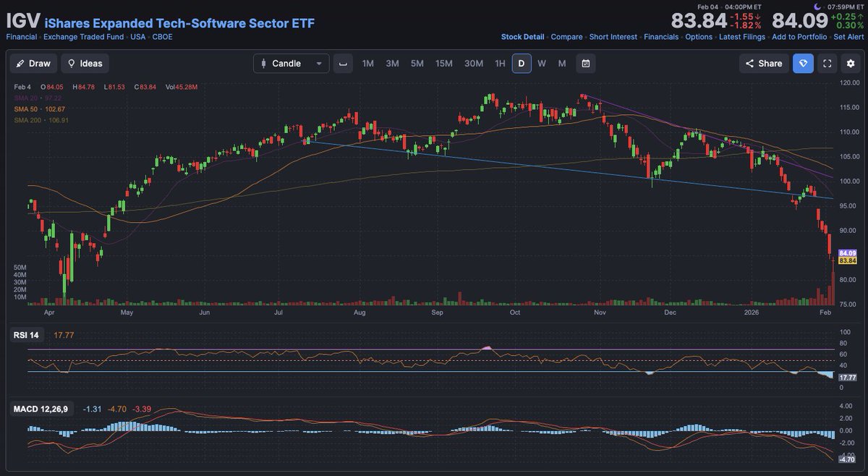The height and width of the screenshot is (476, 868).
Task: Click Set Alert link
Action: coord(848,36)
